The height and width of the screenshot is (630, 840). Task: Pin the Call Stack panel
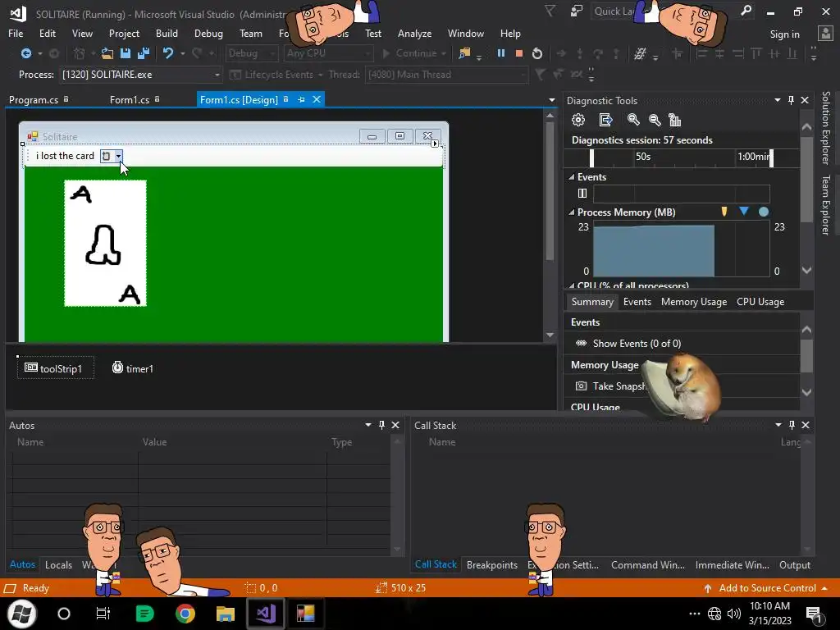pyautogui.click(x=792, y=425)
